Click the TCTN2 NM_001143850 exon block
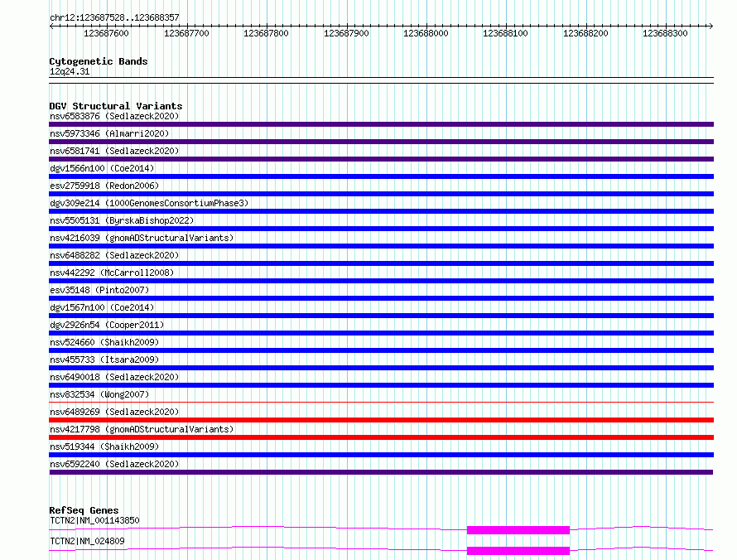Viewport: 737px width, 560px height. (x=518, y=530)
